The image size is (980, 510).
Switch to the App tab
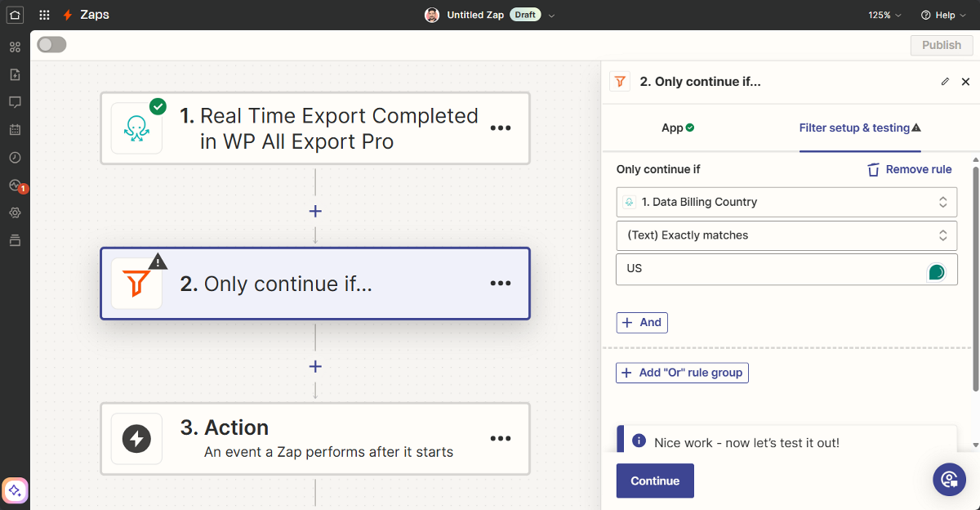point(677,127)
